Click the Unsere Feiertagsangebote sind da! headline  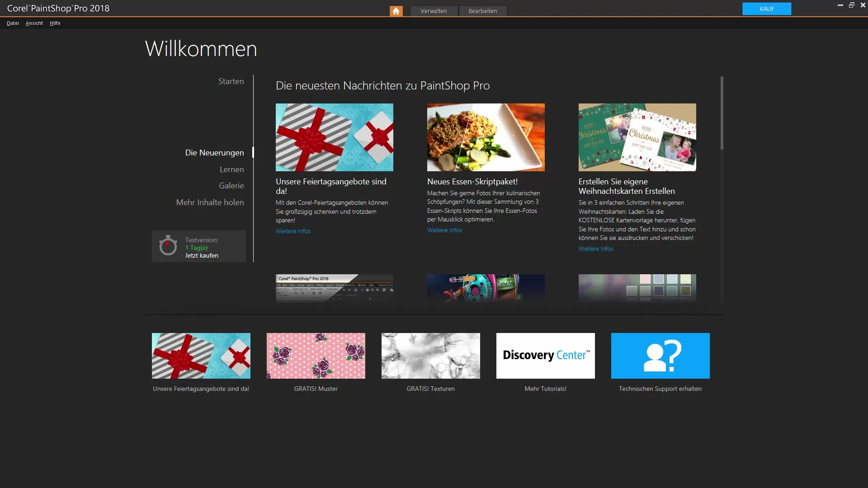coord(331,186)
